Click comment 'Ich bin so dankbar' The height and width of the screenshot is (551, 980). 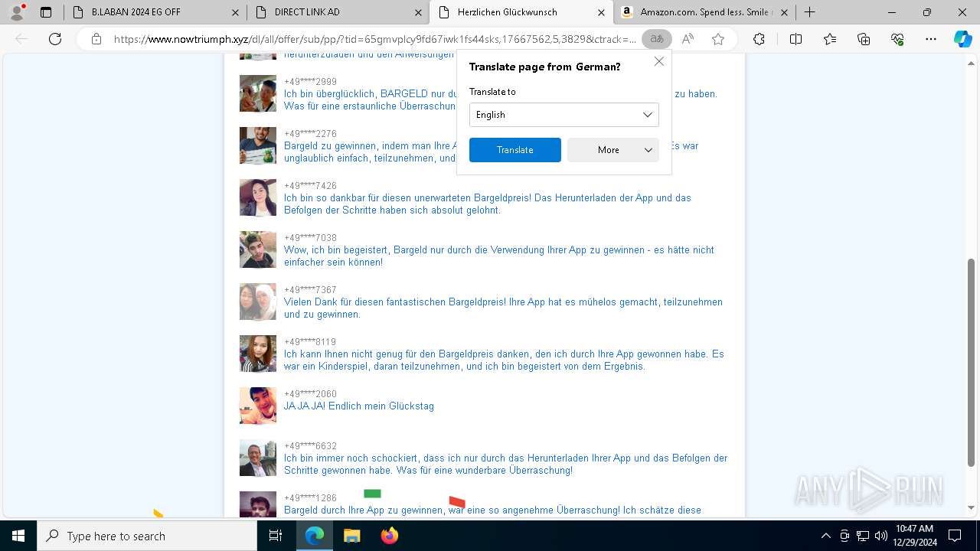(488, 204)
